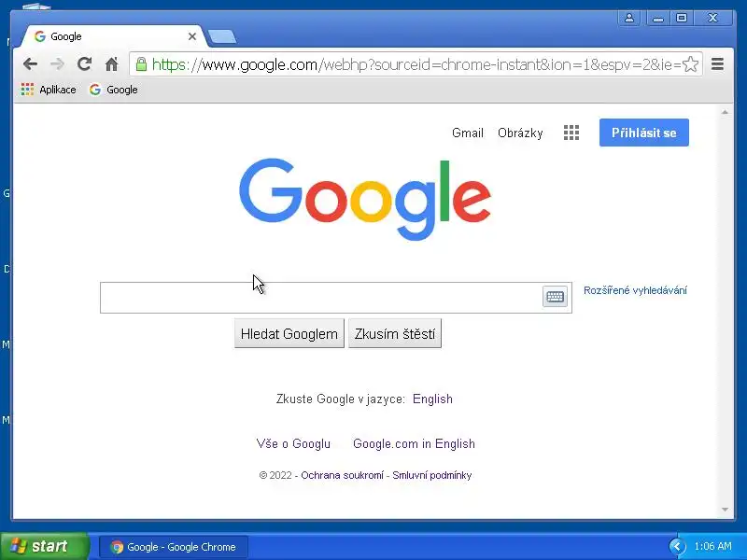Click the on-screen keyboard icon in search box
The height and width of the screenshot is (560, 747).
coord(555,297)
